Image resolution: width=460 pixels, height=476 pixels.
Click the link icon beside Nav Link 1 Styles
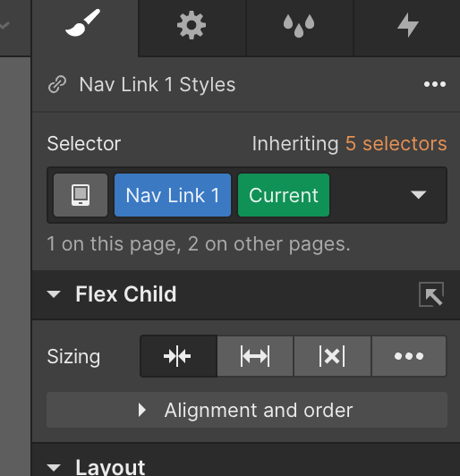pyautogui.click(x=57, y=84)
